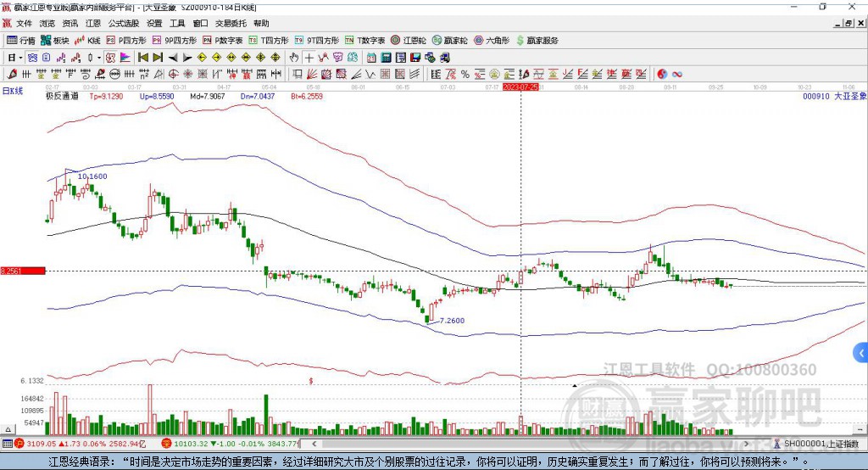This screenshot has height=470, width=868.
Task: Select the crosshair cursor tool
Action: coord(309,58)
